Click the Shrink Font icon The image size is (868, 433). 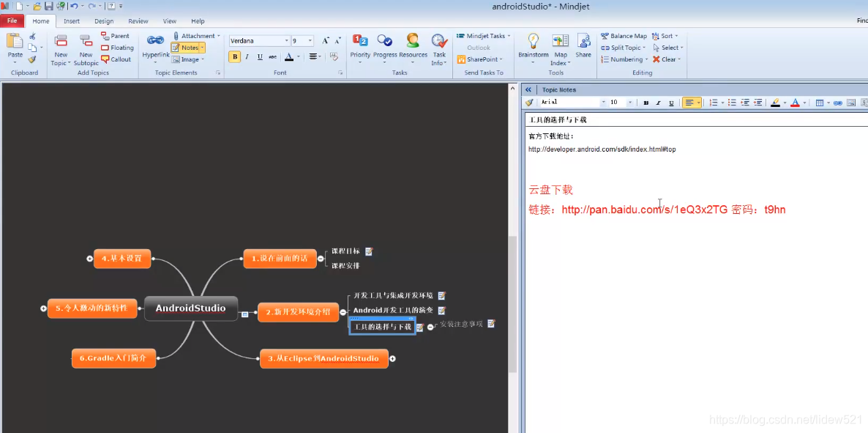(x=337, y=40)
